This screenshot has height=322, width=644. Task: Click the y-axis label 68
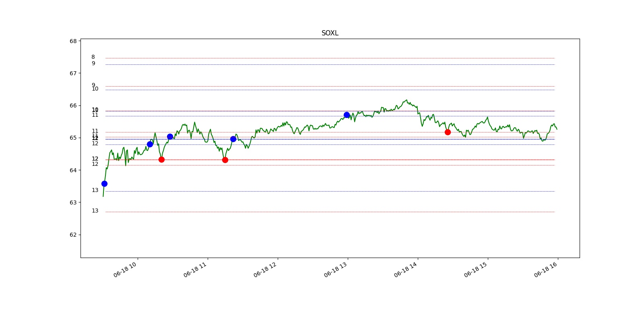(x=73, y=41)
